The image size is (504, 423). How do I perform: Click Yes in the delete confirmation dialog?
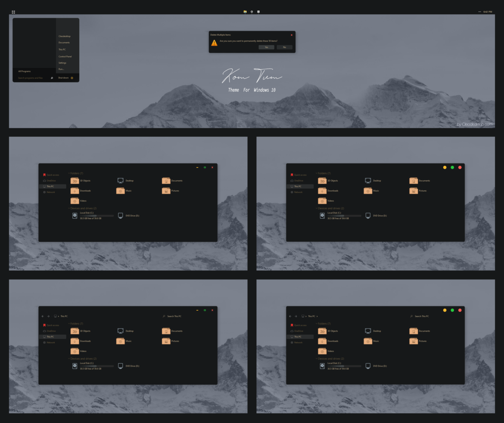[266, 47]
